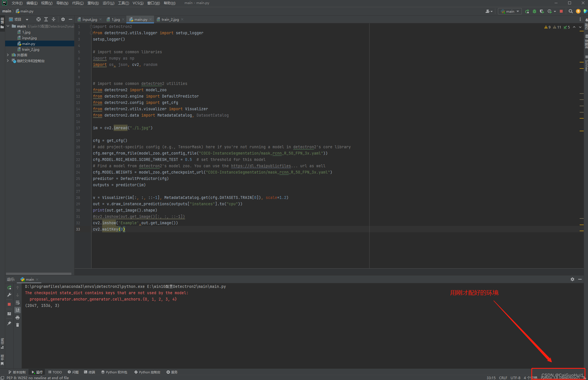The height and width of the screenshot is (380, 588).
Task: Collapse all in project panel
Action: [x=54, y=19]
